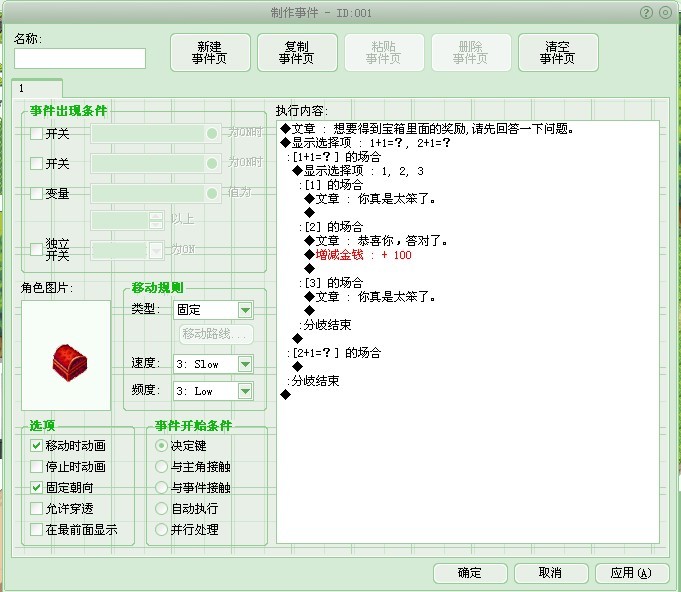Select the [1+1=?] 的场合 branch line
The image size is (681, 592).
[334, 157]
